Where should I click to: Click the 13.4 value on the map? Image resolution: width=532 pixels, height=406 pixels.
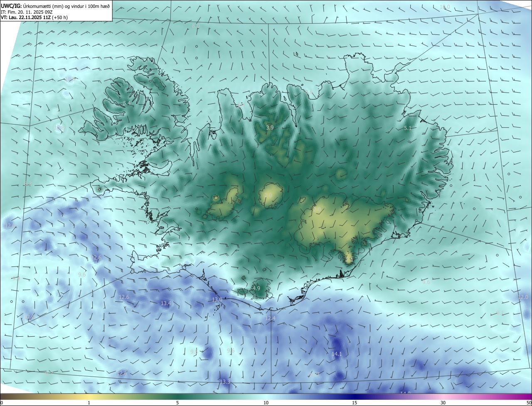[166, 303]
